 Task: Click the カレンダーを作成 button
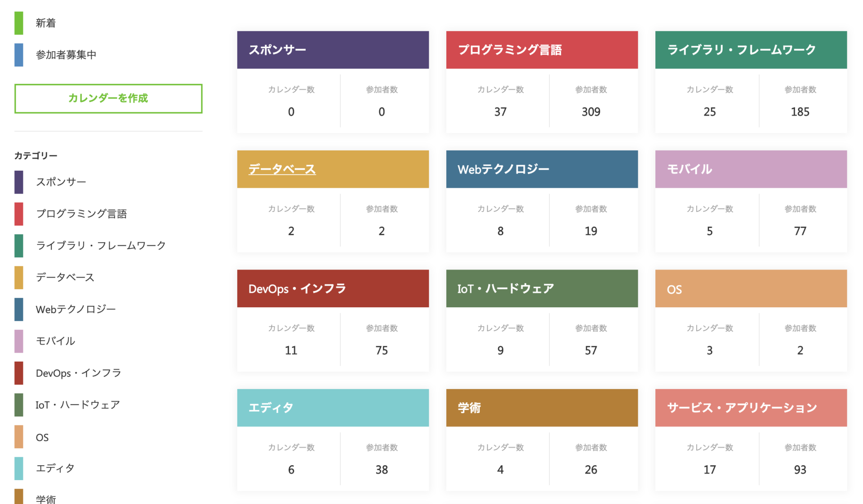tap(108, 98)
